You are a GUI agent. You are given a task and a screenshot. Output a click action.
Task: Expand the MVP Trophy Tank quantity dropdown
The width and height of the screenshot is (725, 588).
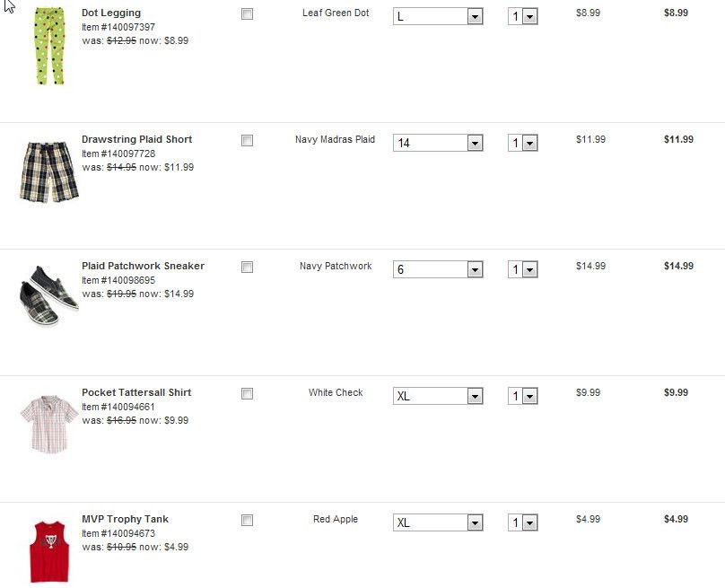tap(522, 523)
